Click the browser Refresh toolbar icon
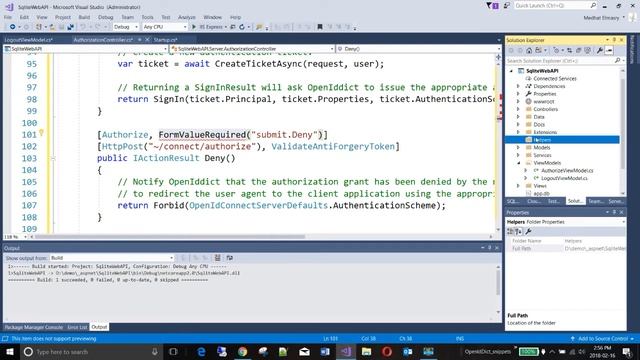The image size is (640, 360). point(242,27)
